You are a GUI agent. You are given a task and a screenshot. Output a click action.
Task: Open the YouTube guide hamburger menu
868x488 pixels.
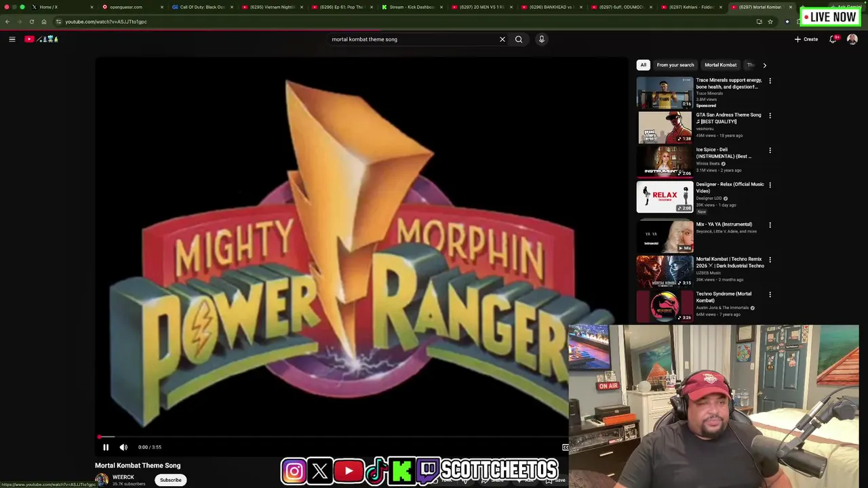(12, 39)
